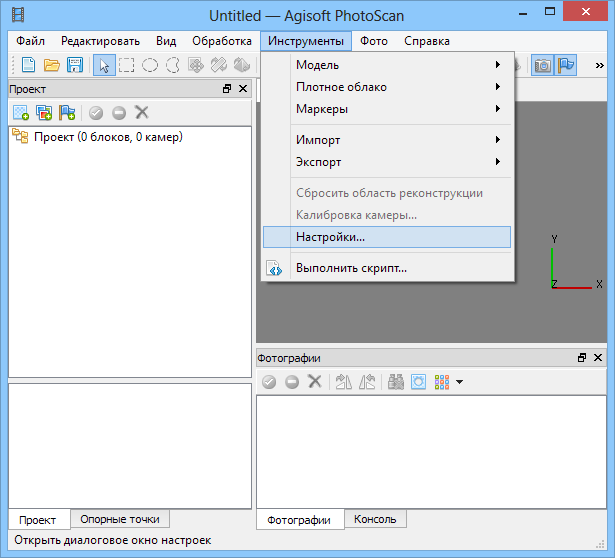Click the window resize grip in the corner

[600, 544]
